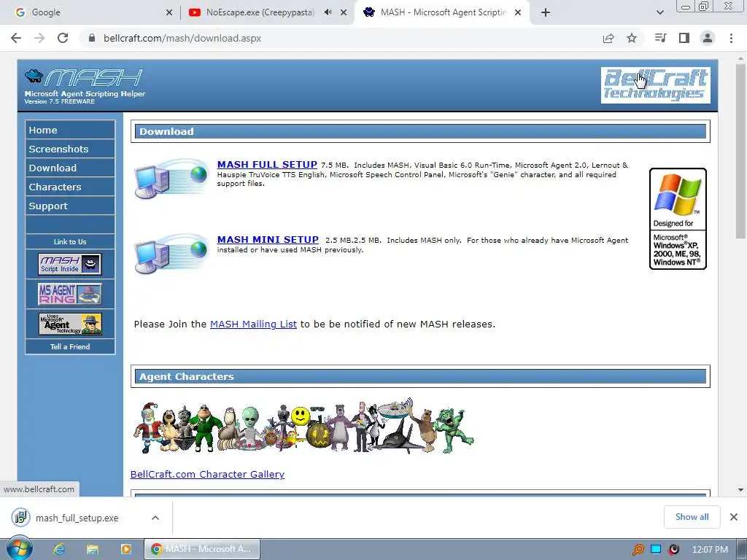This screenshot has width=747, height=560.
Task: Open the Windows Start button
Action: click(19, 548)
